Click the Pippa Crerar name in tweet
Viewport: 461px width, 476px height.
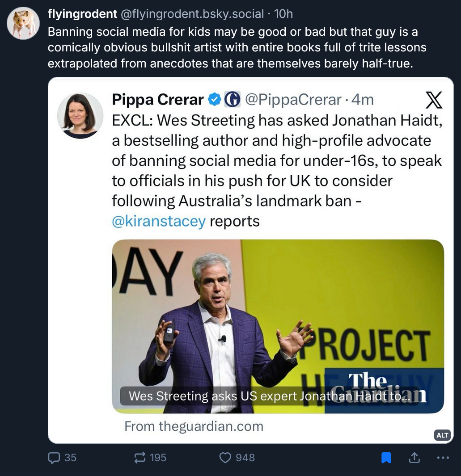point(157,99)
